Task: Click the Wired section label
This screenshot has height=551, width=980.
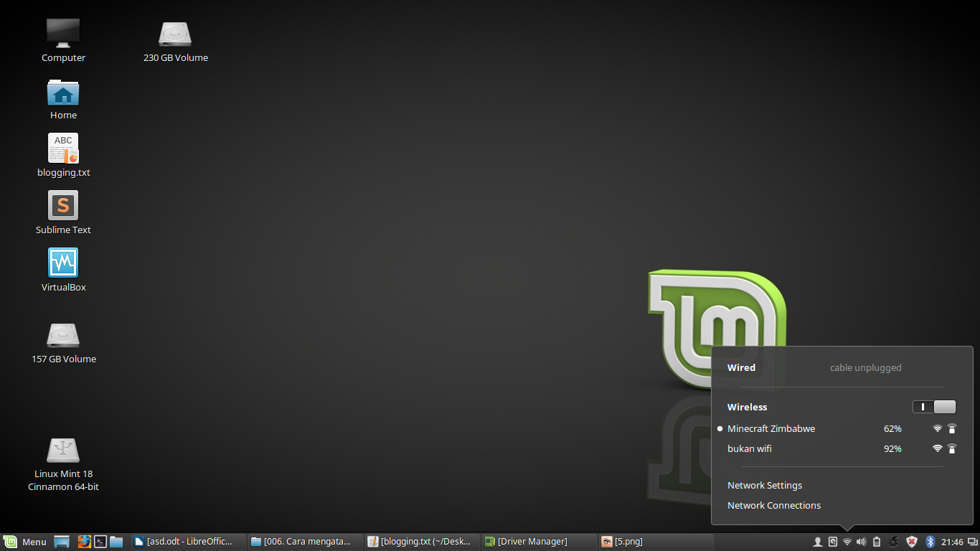Action: pyautogui.click(x=741, y=367)
